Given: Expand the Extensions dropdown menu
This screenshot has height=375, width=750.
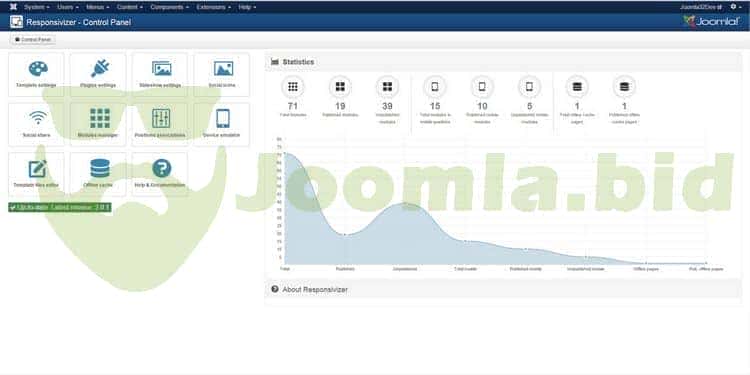Looking at the screenshot, I should pyautogui.click(x=214, y=7).
